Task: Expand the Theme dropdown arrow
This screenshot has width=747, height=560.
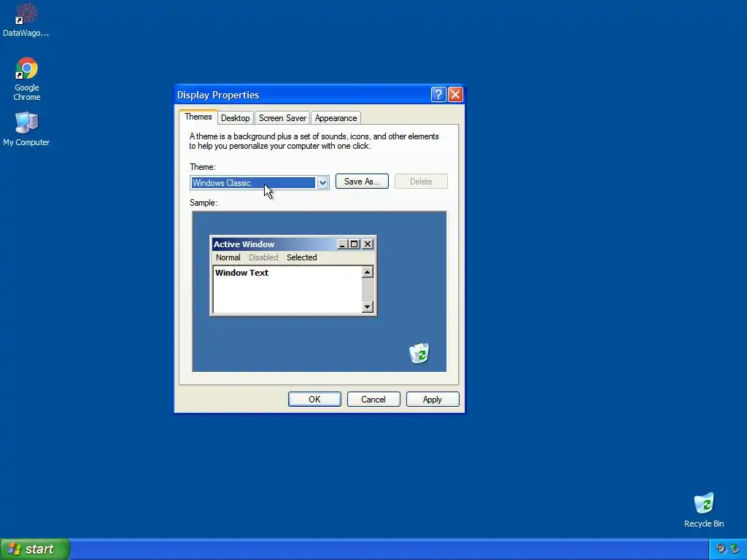Action: coord(322,183)
